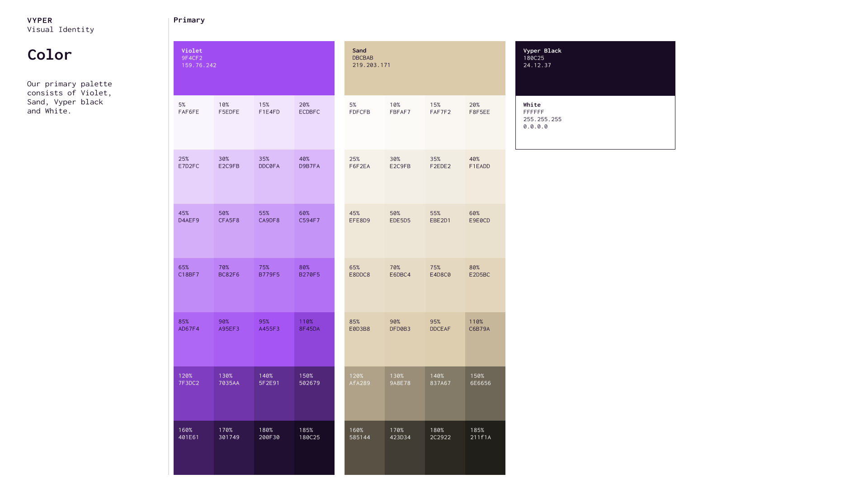The image size is (868, 488).
Task: Pick the violet 5% FAF6FE tint
Action: (x=193, y=122)
